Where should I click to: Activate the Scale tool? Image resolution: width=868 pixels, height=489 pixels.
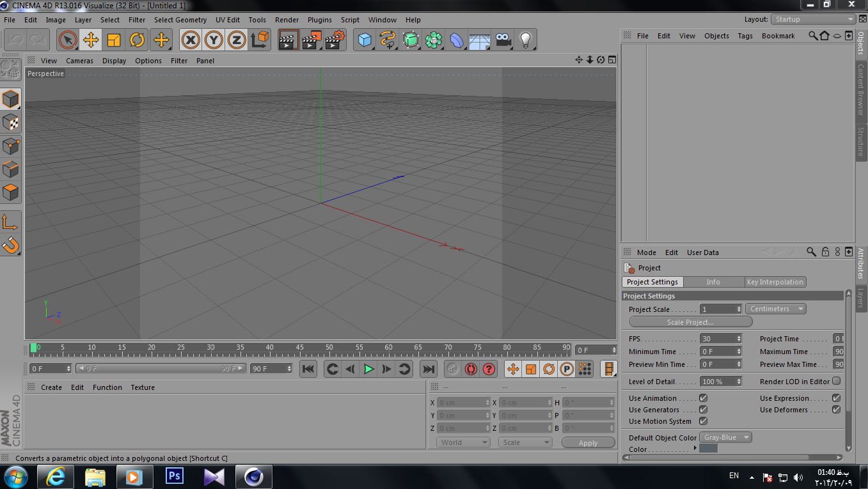114,40
